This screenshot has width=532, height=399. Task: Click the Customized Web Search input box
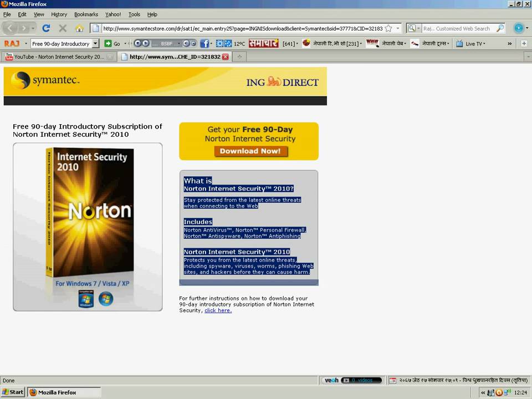point(458,28)
